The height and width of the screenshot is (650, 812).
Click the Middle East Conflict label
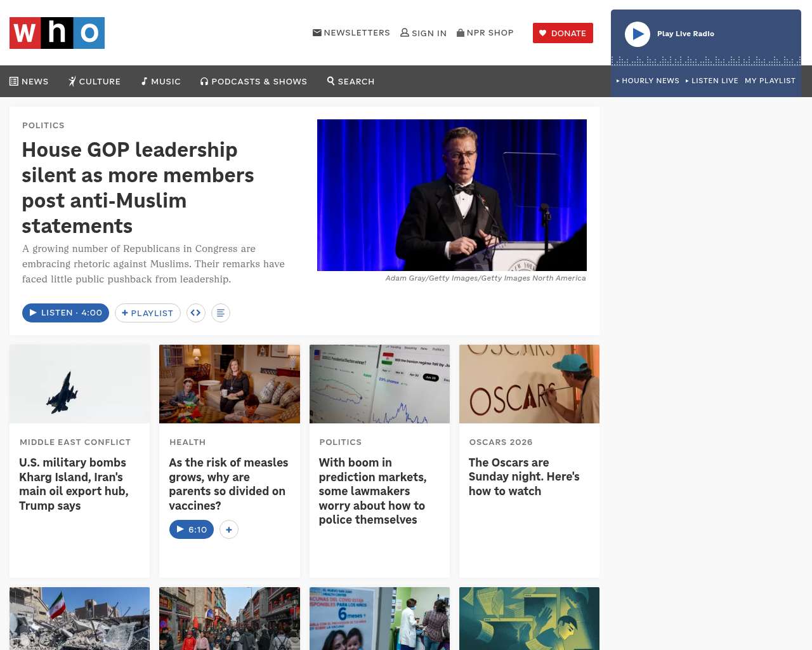(75, 442)
